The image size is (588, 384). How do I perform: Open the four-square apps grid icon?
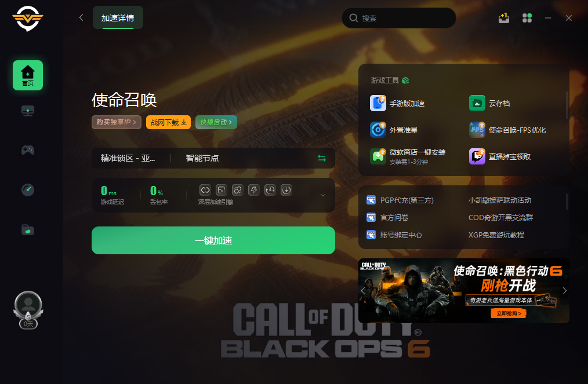tap(527, 17)
